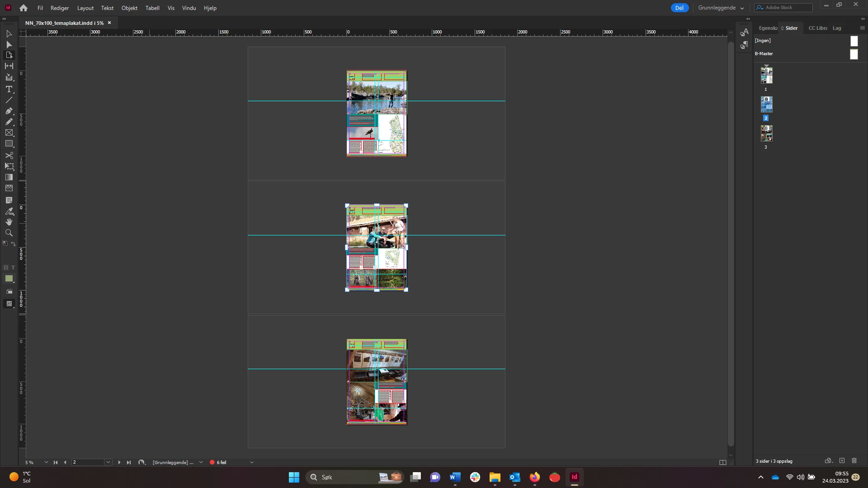Select the Hand tool

point(9,222)
